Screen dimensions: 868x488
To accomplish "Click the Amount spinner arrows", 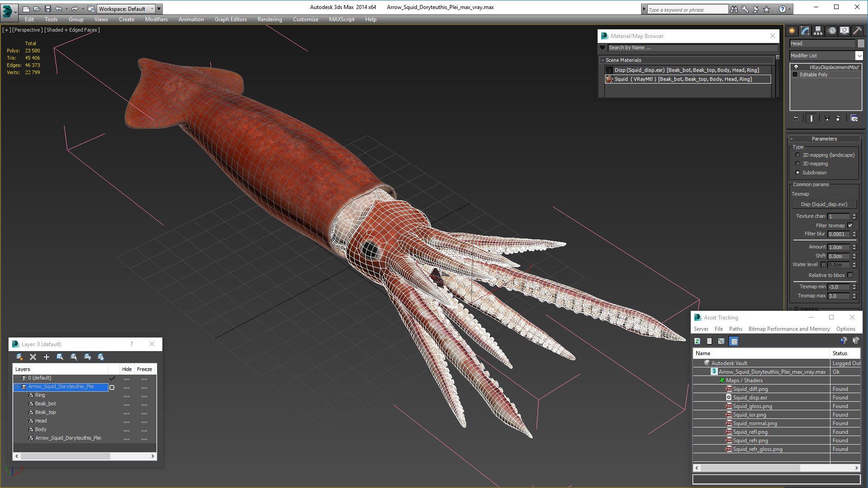I will point(854,247).
